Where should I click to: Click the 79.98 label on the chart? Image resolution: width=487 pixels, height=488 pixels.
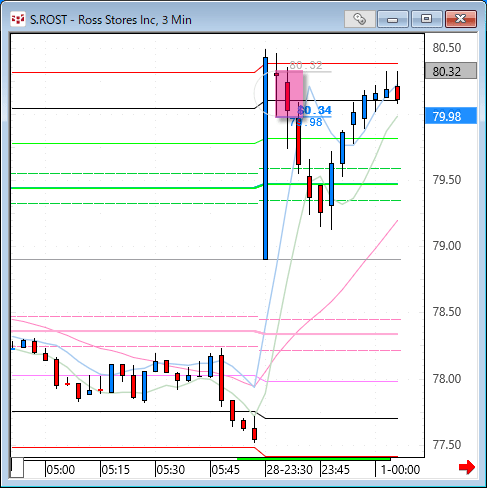(x=306, y=122)
